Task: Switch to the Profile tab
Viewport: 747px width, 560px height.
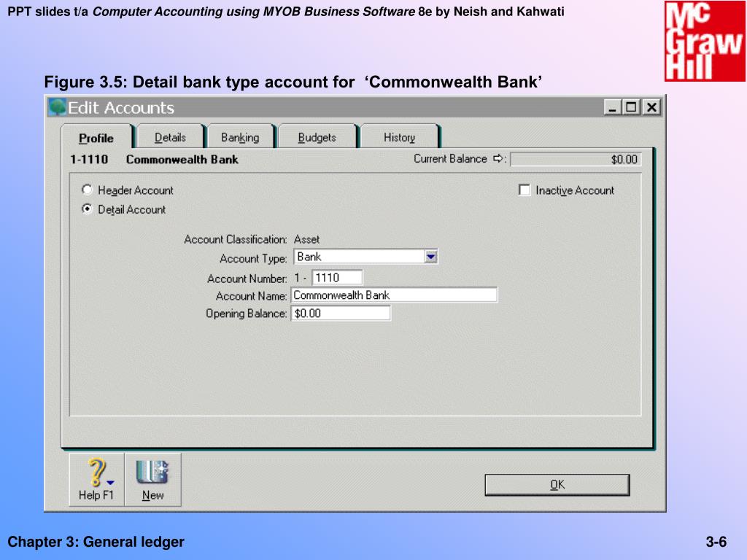Action: click(96, 138)
